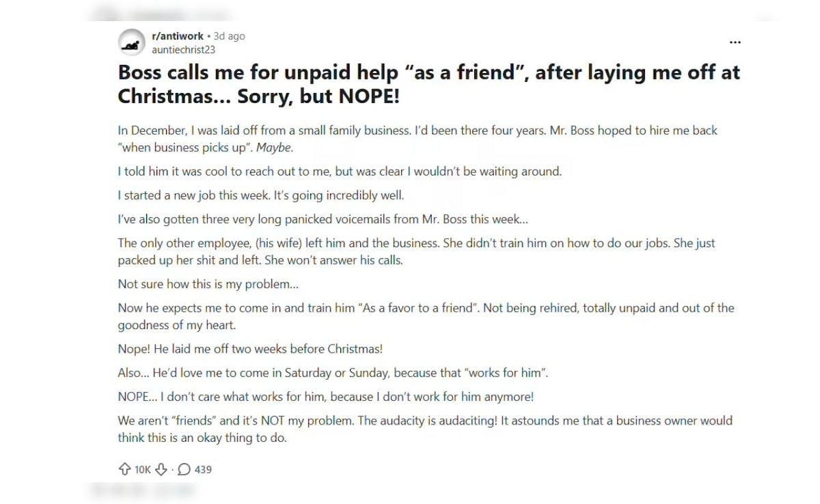
Task: Click the 'Saturday or Sunday' sentence
Action: [333, 373]
